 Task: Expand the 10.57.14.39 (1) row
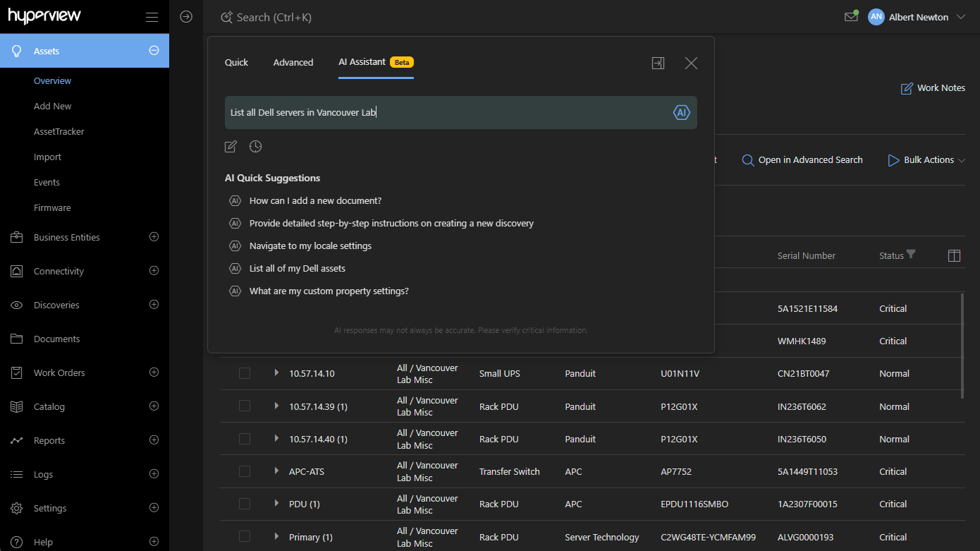point(276,406)
